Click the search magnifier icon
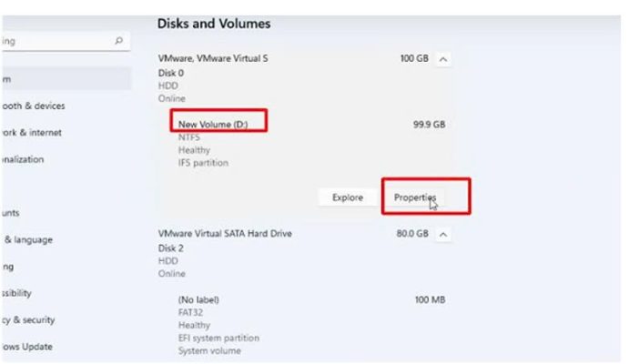629x364 pixels. (x=118, y=40)
